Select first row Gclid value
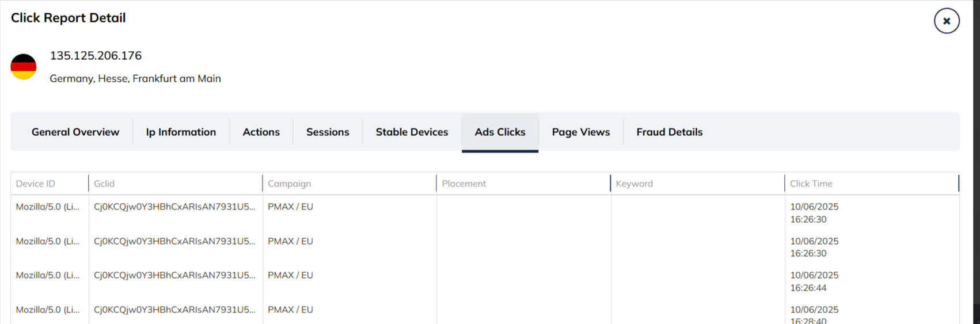 pos(174,207)
